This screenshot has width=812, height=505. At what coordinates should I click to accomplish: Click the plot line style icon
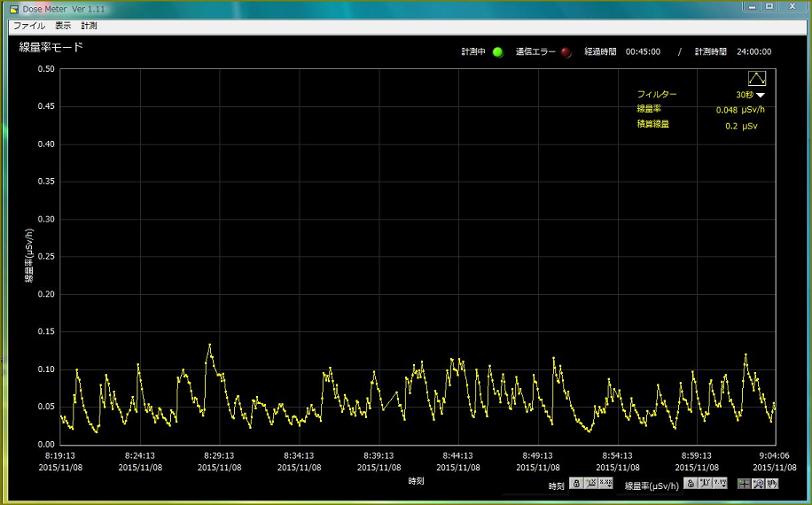coord(756,79)
